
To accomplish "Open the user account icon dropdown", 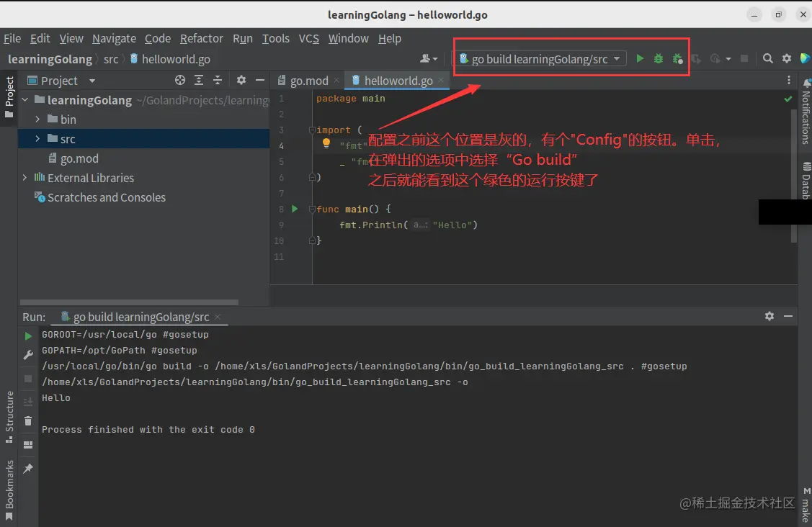I will click(428, 58).
